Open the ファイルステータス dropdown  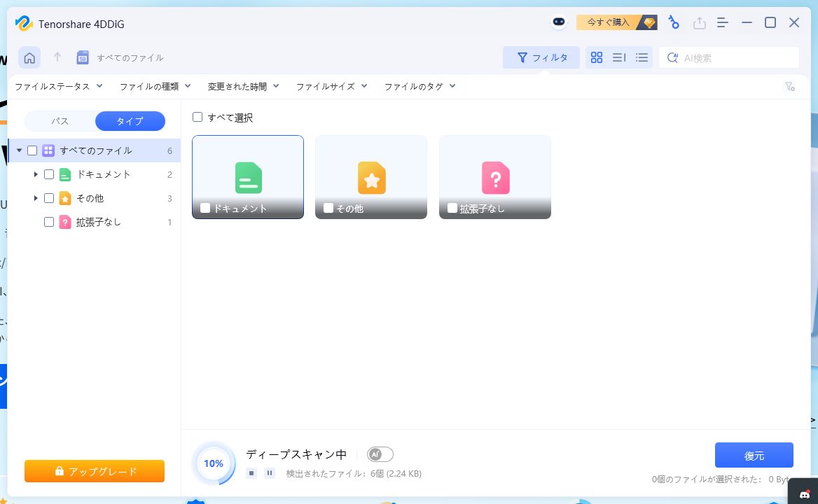(x=59, y=87)
